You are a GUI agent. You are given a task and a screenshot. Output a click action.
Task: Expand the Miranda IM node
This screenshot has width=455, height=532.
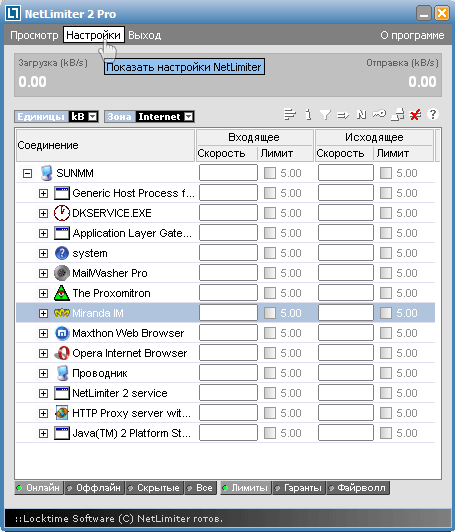(x=43, y=313)
